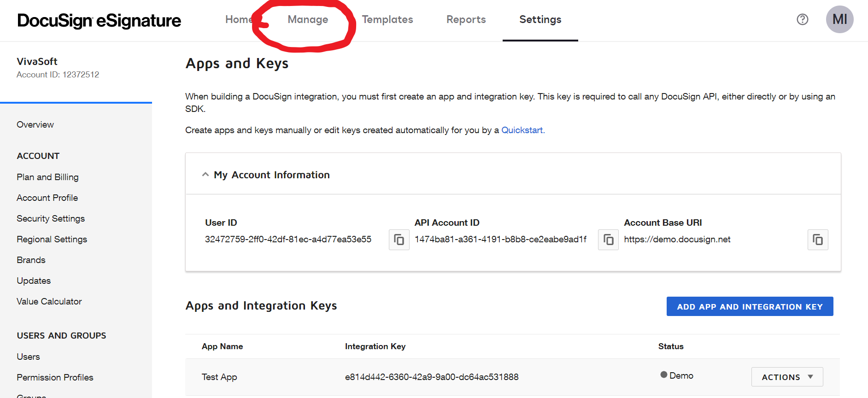Open the Reports tab
This screenshot has width=868, height=398.
(466, 19)
